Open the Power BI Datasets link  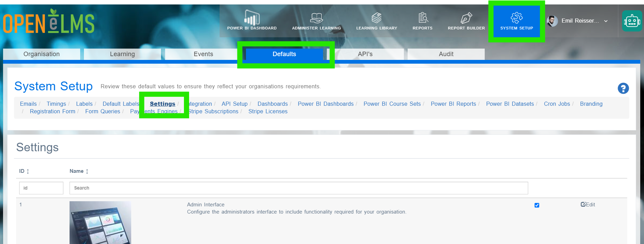click(510, 104)
